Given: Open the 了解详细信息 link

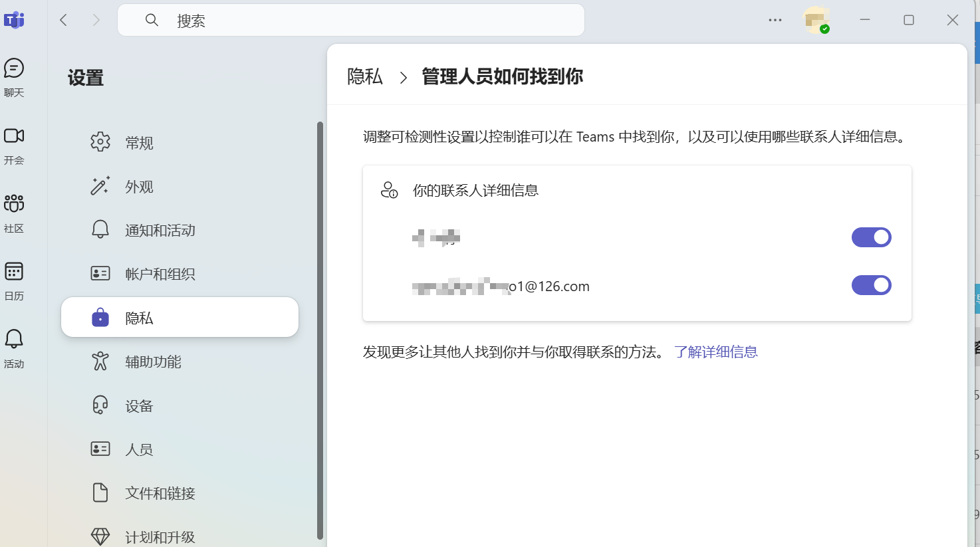Looking at the screenshot, I should click(716, 352).
